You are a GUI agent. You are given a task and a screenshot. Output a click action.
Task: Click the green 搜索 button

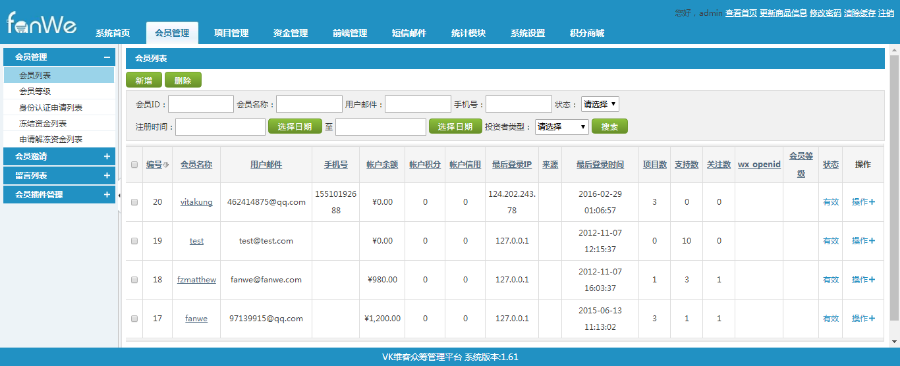point(610,127)
